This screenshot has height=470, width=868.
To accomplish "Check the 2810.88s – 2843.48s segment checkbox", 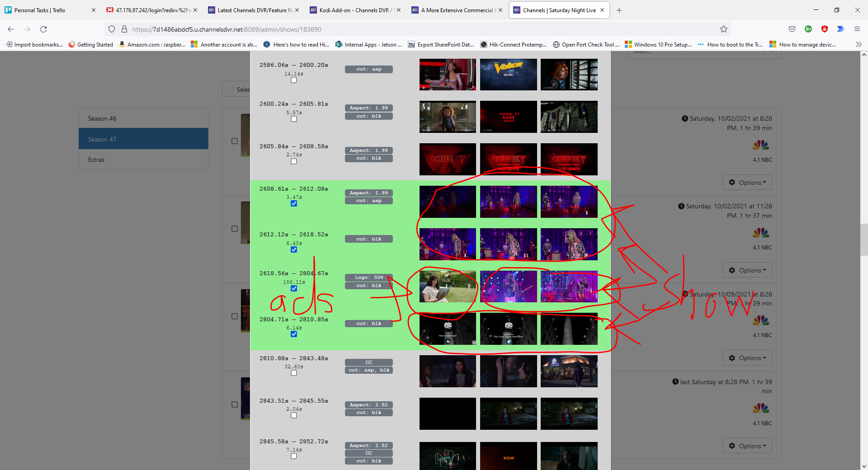I will tap(294, 373).
